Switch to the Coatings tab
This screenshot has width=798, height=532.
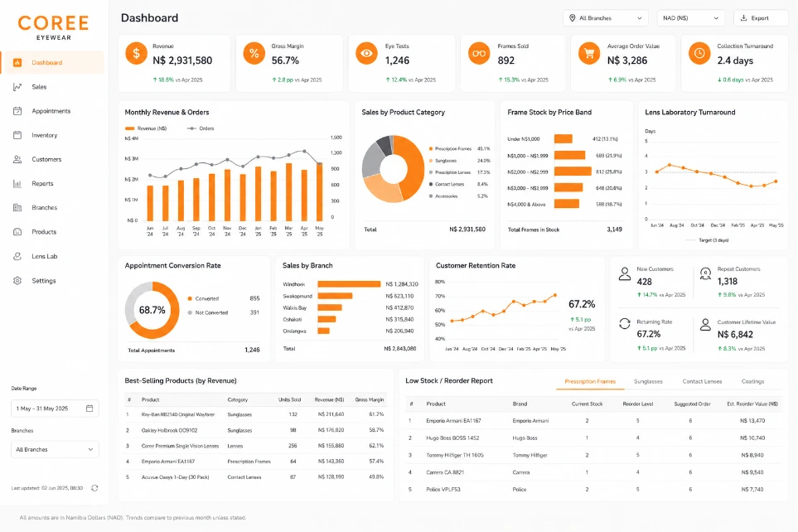point(752,381)
